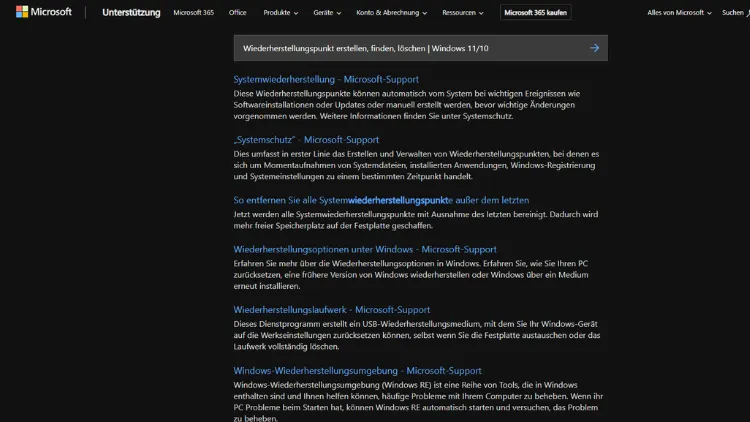
Task: Click text starting 'Windows-Wiederherstellungsumgebung (Windows RE) ist'
Action: click(418, 401)
